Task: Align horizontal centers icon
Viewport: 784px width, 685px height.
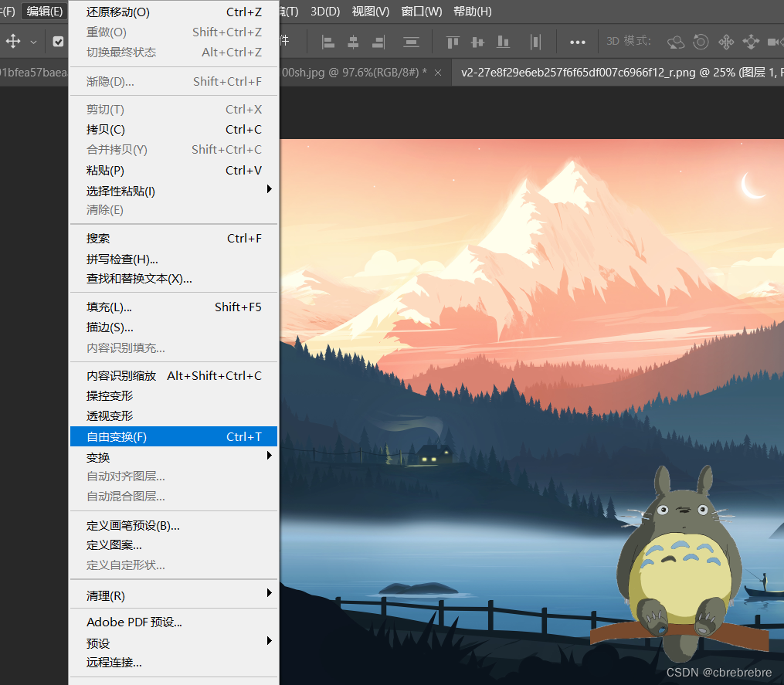Action: pyautogui.click(x=353, y=42)
